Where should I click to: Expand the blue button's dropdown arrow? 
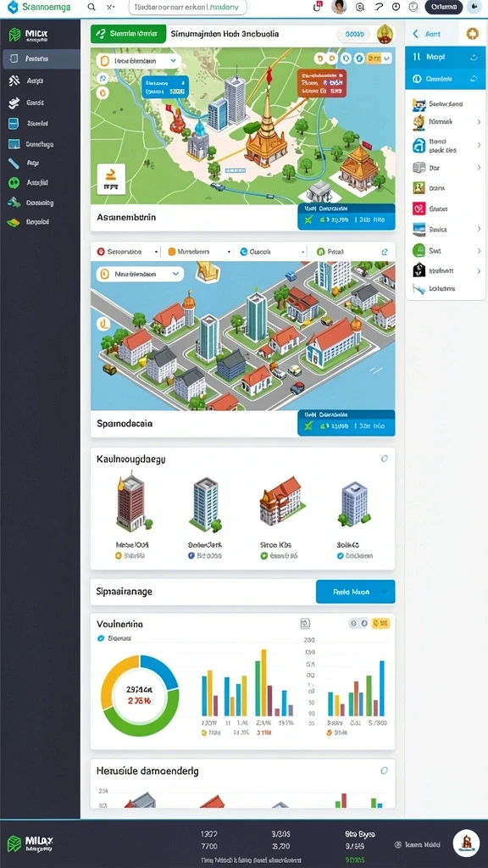[x=385, y=592]
